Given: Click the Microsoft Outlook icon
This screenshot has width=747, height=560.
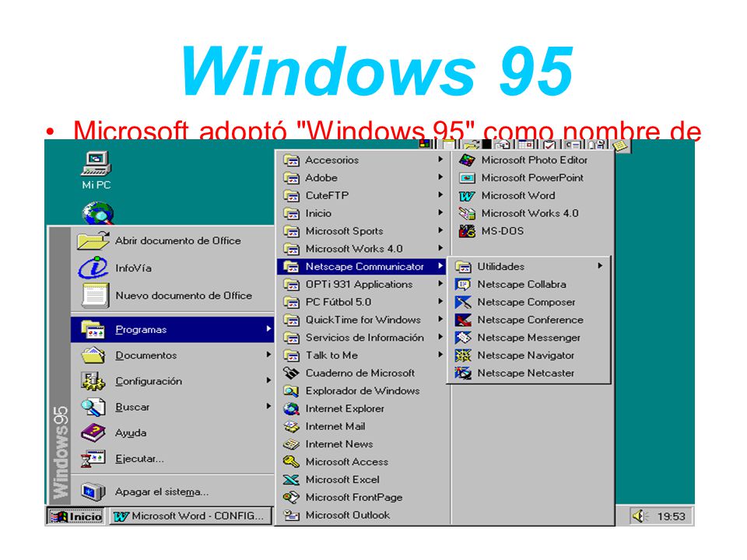Looking at the screenshot, I should click(x=291, y=515).
